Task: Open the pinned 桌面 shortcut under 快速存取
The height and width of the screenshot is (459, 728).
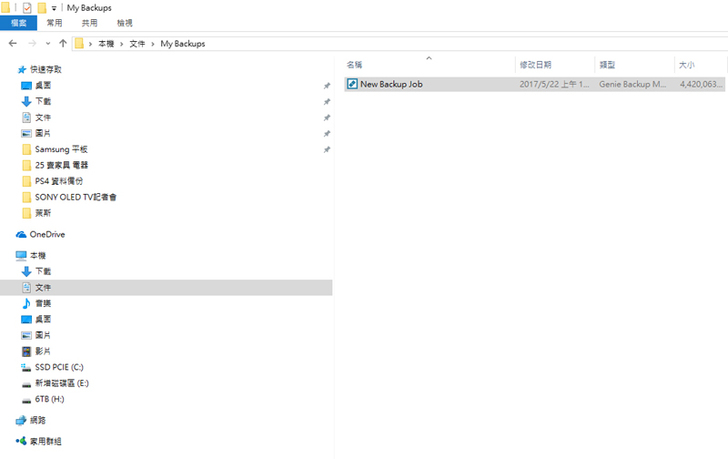Action: [x=43, y=85]
